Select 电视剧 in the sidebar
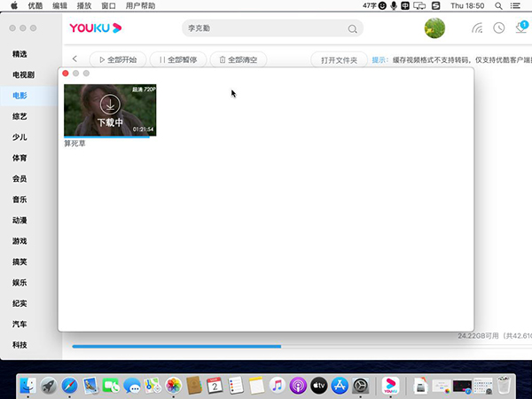This screenshot has height=399, width=532. tap(23, 74)
